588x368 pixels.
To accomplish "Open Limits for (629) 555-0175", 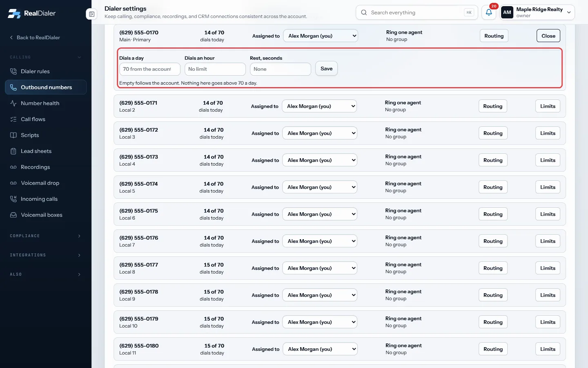I will [548, 214].
